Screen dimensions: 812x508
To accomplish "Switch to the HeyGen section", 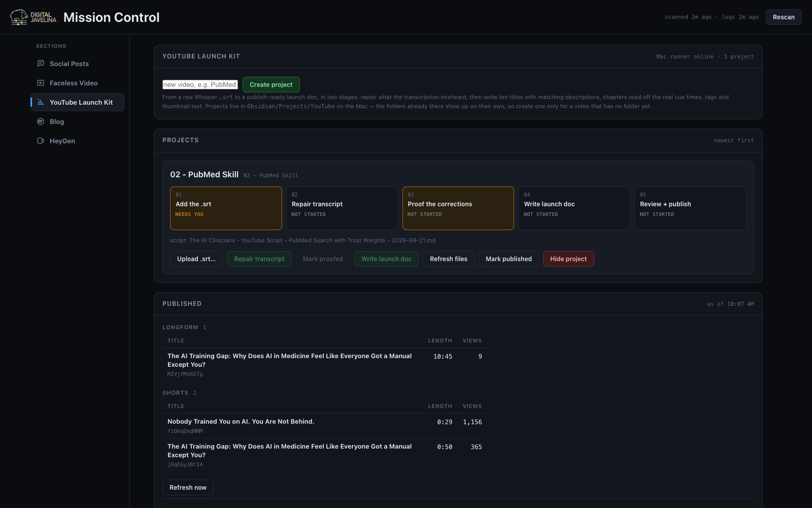I will coord(77,141).
